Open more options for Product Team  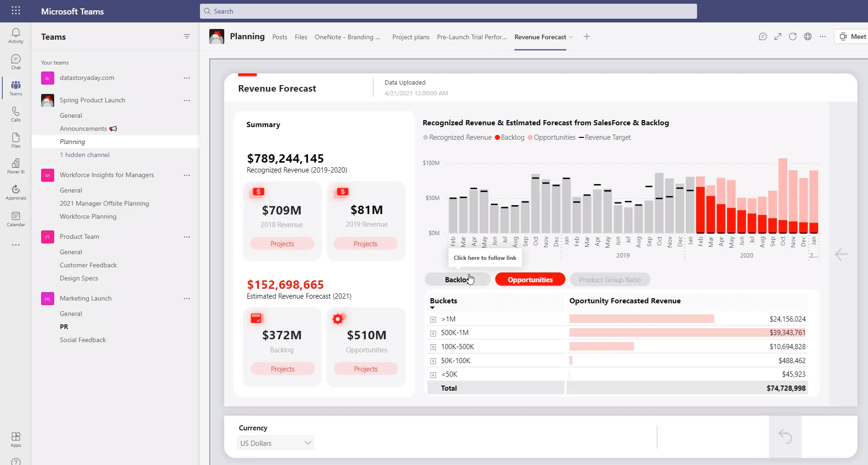[187, 237]
